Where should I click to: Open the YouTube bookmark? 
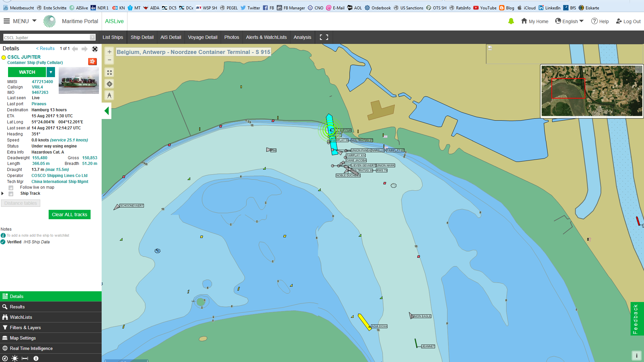485,8
